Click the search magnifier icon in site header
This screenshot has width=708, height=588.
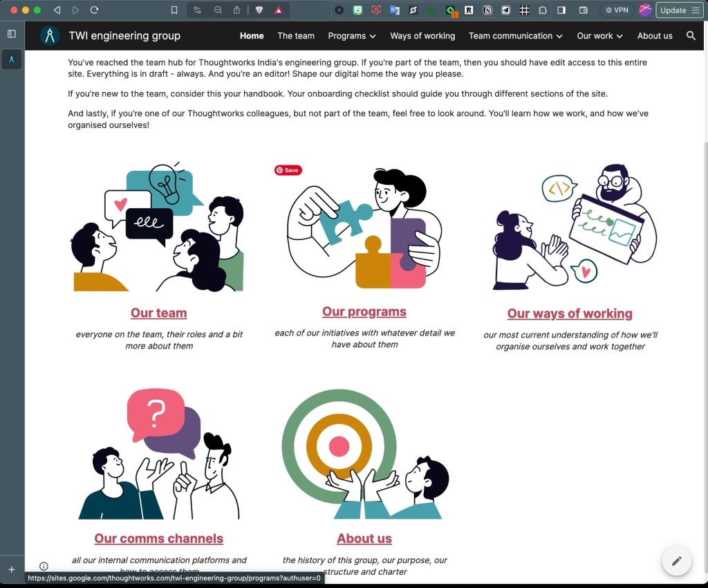point(691,36)
